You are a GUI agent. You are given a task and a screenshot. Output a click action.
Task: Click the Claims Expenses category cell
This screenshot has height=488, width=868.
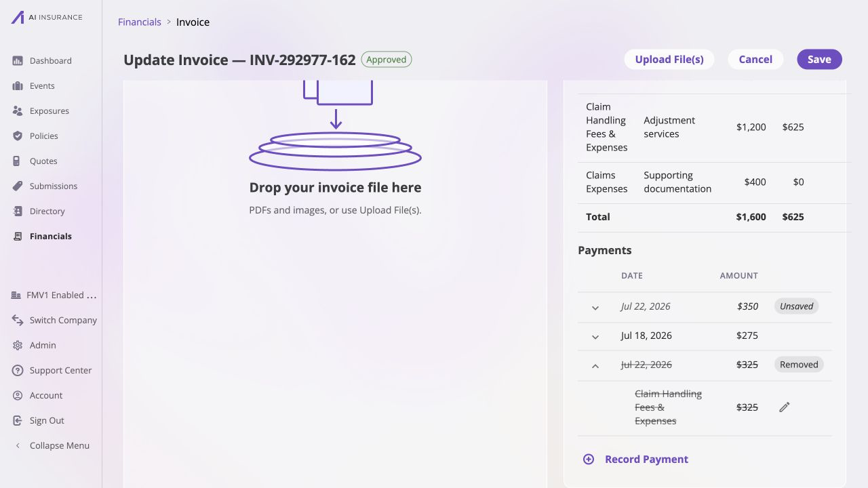click(x=607, y=182)
